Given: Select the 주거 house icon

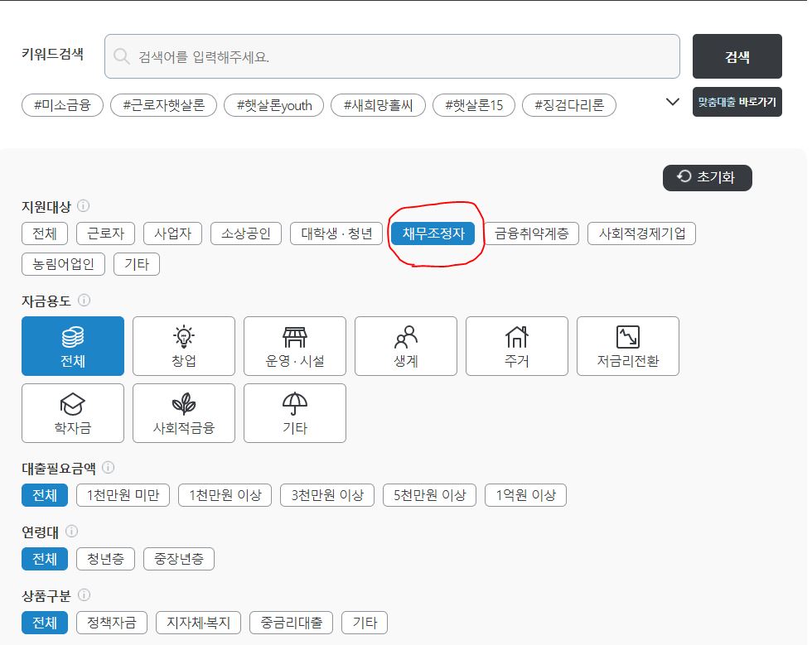Looking at the screenshot, I should [x=516, y=346].
